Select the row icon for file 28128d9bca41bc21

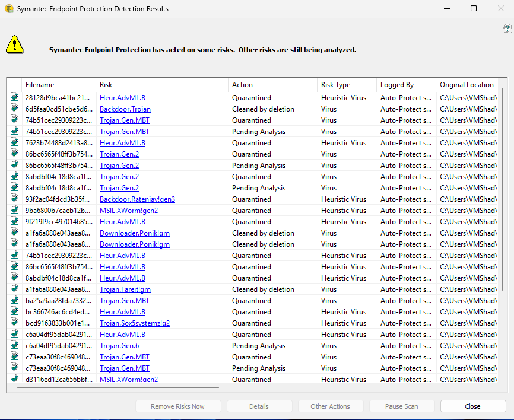[x=14, y=97]
